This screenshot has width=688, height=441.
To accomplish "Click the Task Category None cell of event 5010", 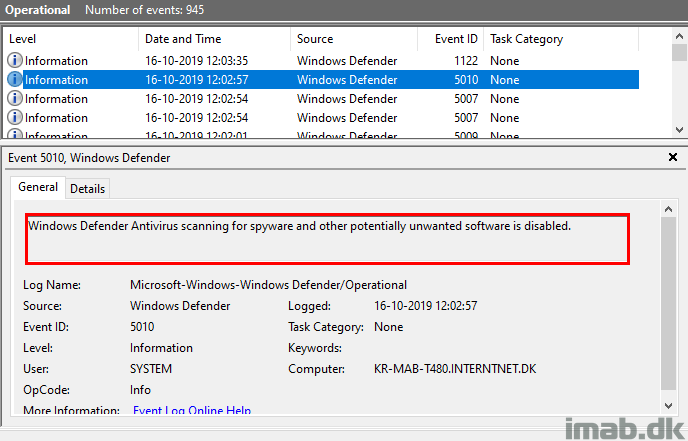I will pos(505,80).
